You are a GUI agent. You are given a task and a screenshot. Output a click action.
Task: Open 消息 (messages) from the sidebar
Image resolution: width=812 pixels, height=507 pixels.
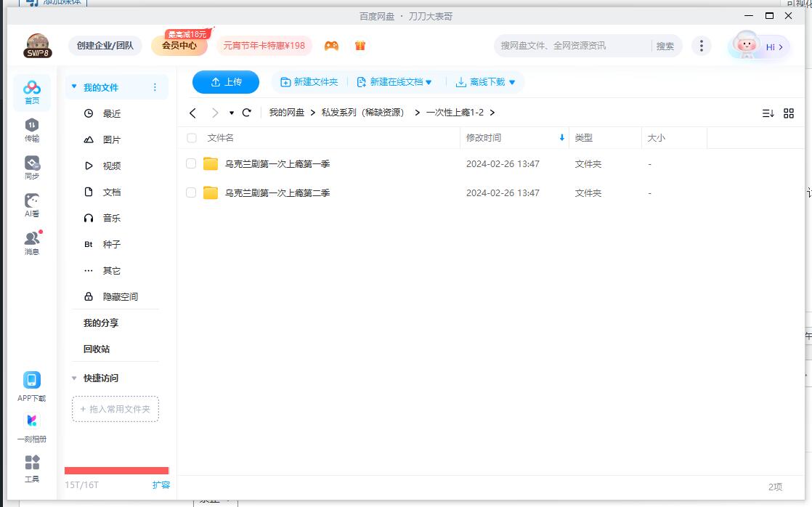(31, 240)
